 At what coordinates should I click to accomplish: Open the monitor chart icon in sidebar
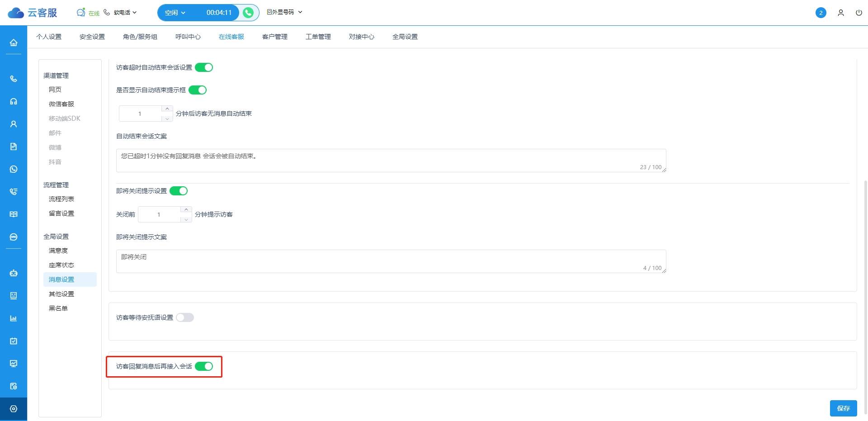click(x=14, y=364)
